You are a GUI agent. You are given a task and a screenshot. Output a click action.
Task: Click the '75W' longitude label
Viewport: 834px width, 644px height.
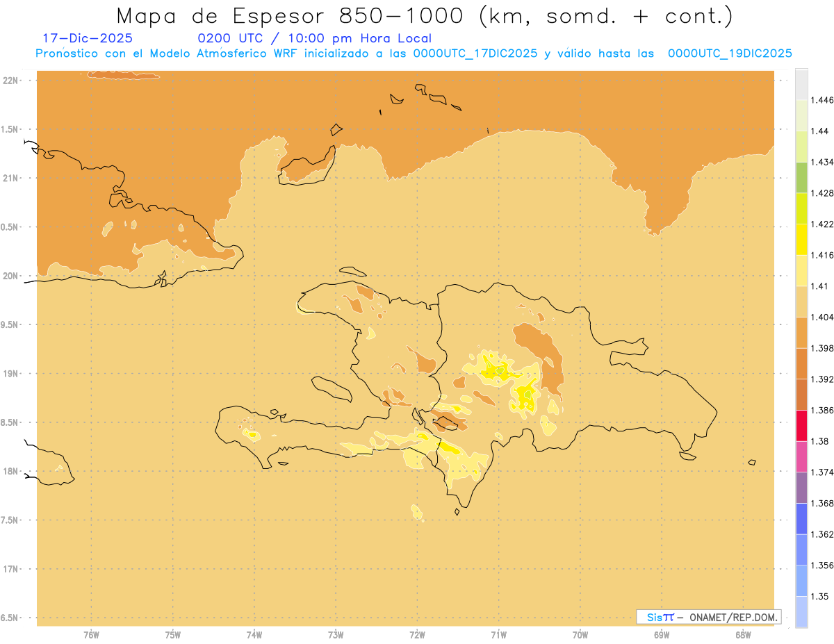tap(173, 635)
